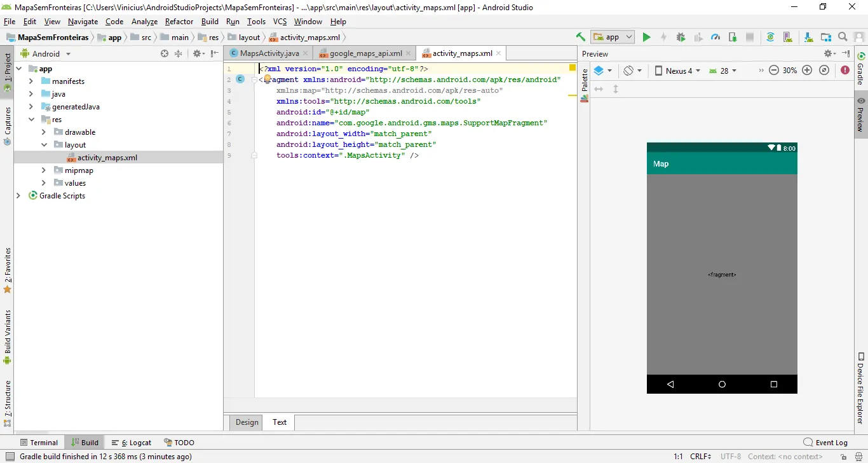The image size is (868, 463).
Task: Click the Debug app bug icon
Action: tap(681, 38)
